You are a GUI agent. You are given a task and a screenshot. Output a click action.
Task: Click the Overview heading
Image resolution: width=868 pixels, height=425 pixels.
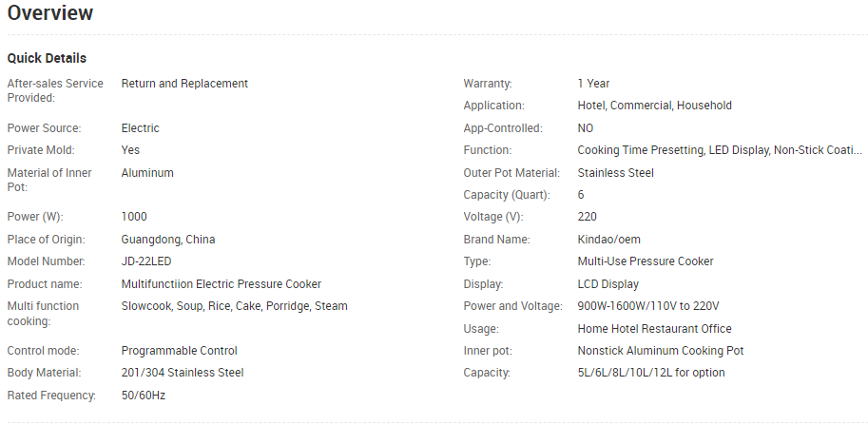[x=50, y=13]
